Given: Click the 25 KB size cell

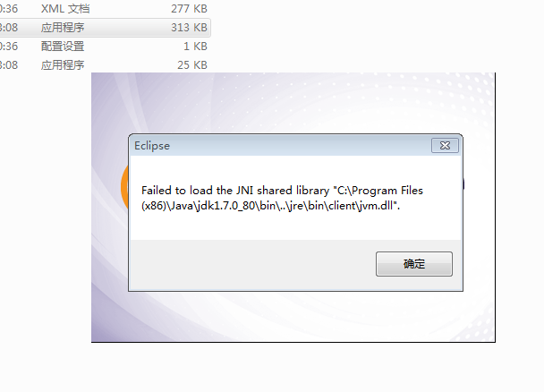Looking at the screenshot, I should click(x=191, y=64).
